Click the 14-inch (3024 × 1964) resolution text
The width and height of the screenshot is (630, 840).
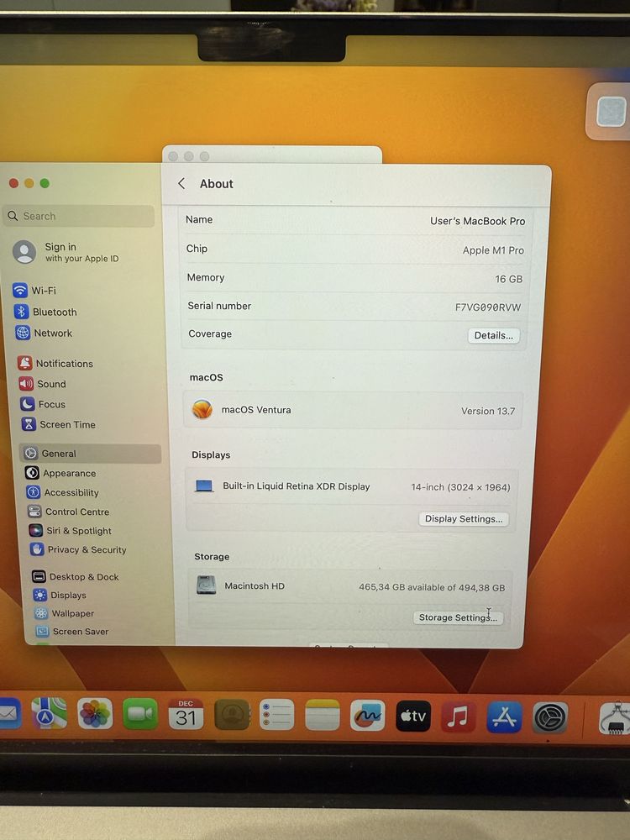tap(460, 487)
